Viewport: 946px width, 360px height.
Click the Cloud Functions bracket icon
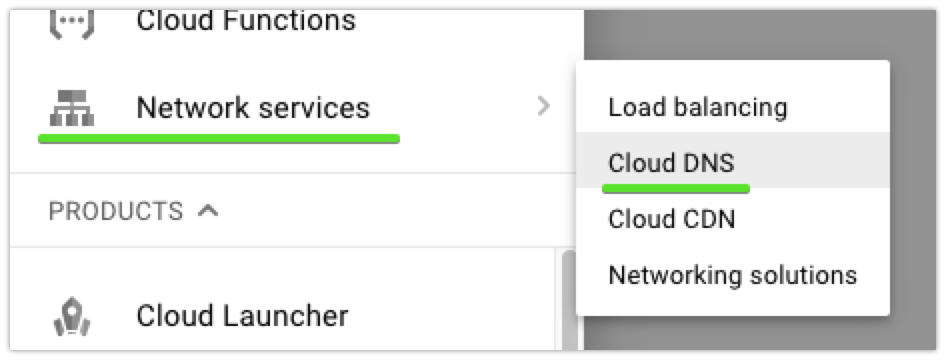(x=72, y=25)
